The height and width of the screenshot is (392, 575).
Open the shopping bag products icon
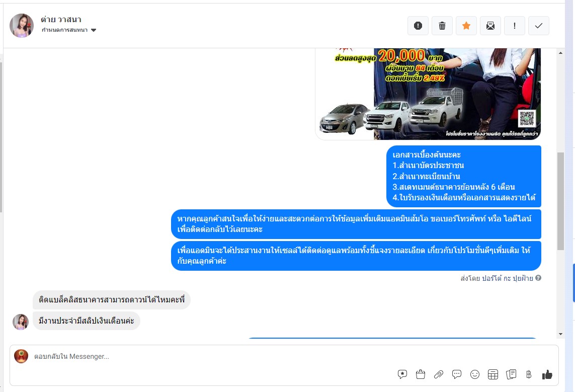[x=421, y=374]
